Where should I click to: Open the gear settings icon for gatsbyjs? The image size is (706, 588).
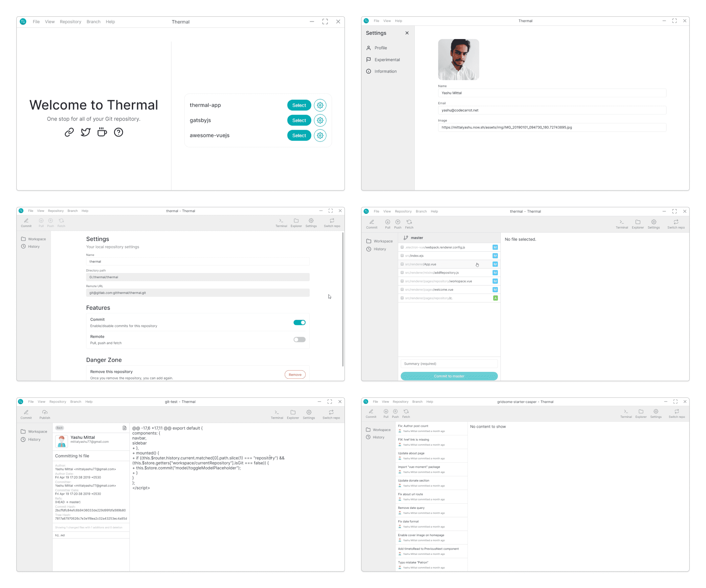(320, 121)
